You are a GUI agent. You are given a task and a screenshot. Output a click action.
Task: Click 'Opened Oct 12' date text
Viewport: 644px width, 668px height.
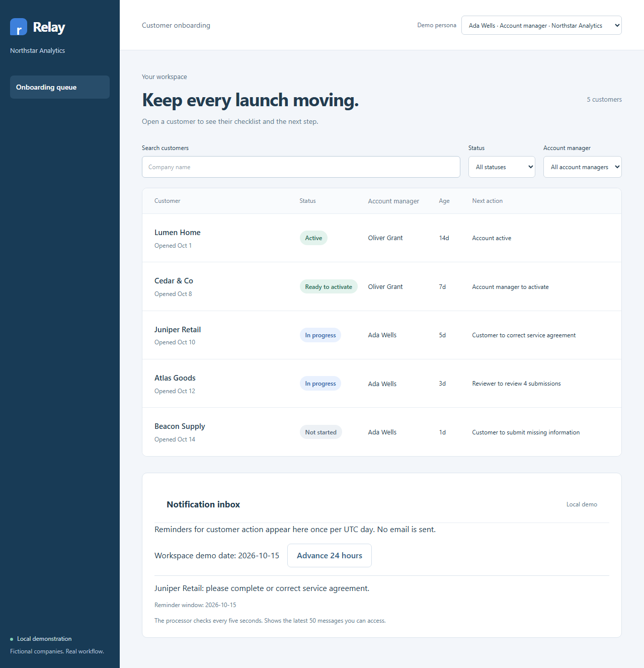click(x=175, y=391)
